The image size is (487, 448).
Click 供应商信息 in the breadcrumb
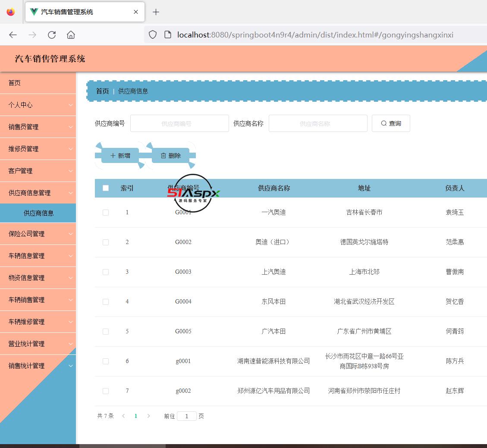click(133, 91)
